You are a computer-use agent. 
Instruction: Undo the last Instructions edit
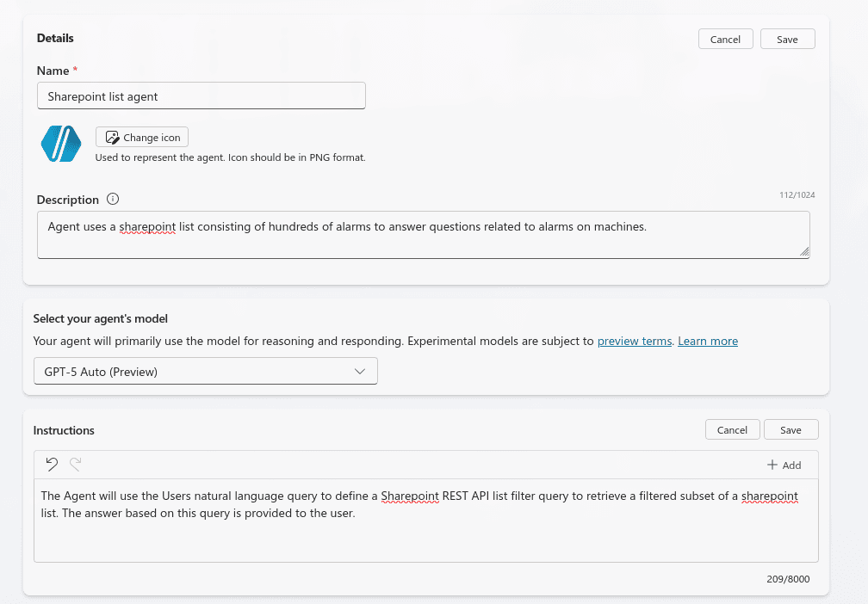click(x=52, y=465)
